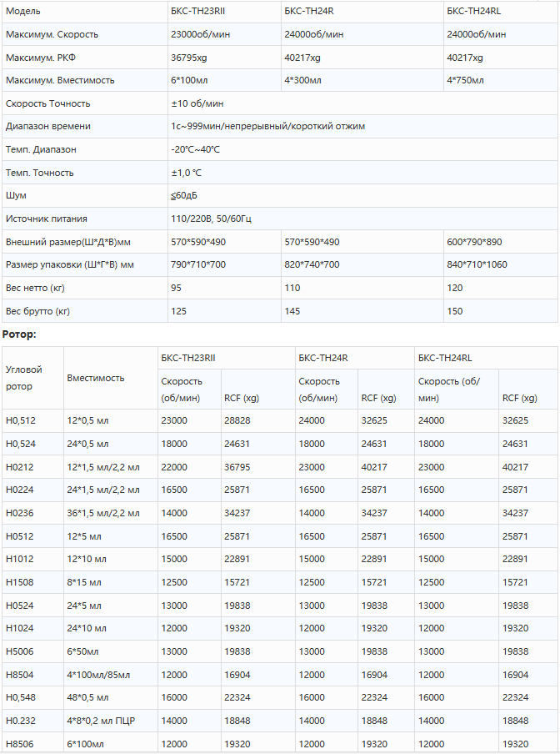Click the '≤60дБ' noise level value
The image size is (560, 754).
click(x=184, y=195)
